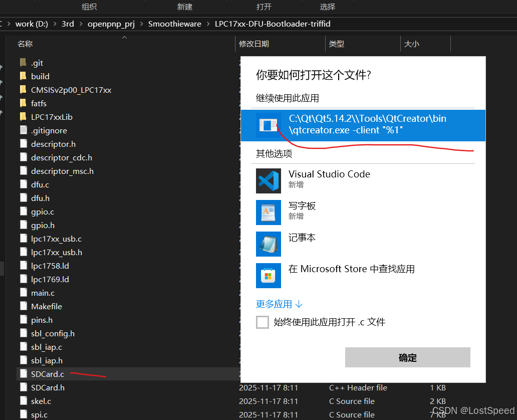517x420 pixels.
Task: Select lpc1769.ld file name
Action: pos(50,280)
